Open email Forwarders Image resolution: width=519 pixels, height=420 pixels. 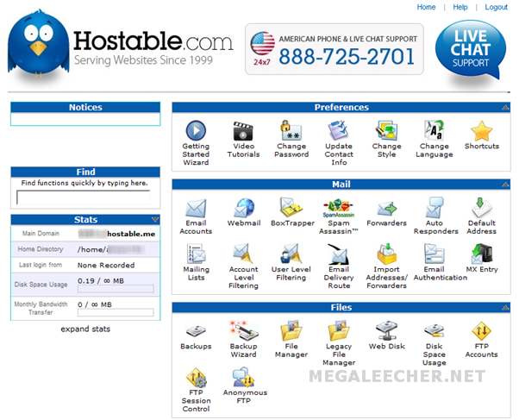click(386, 212)
